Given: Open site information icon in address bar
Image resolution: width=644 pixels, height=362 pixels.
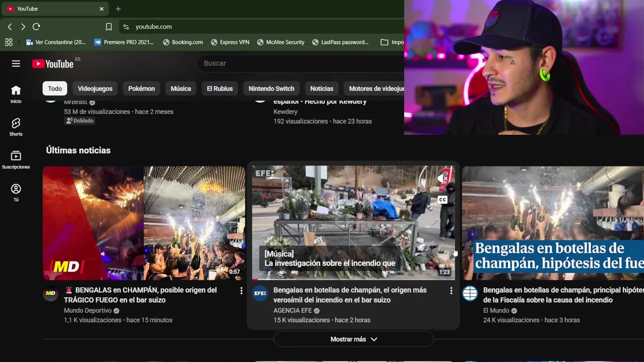Looking at the screenshot, I should (126, 27).
